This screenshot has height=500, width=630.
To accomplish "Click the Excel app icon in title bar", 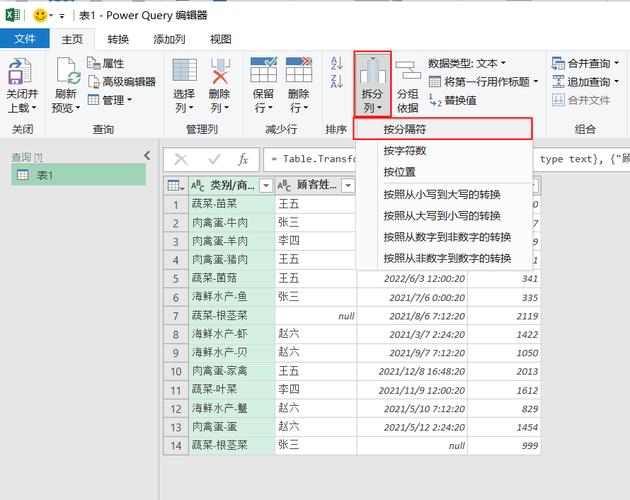I will click(x=12, y=15).
